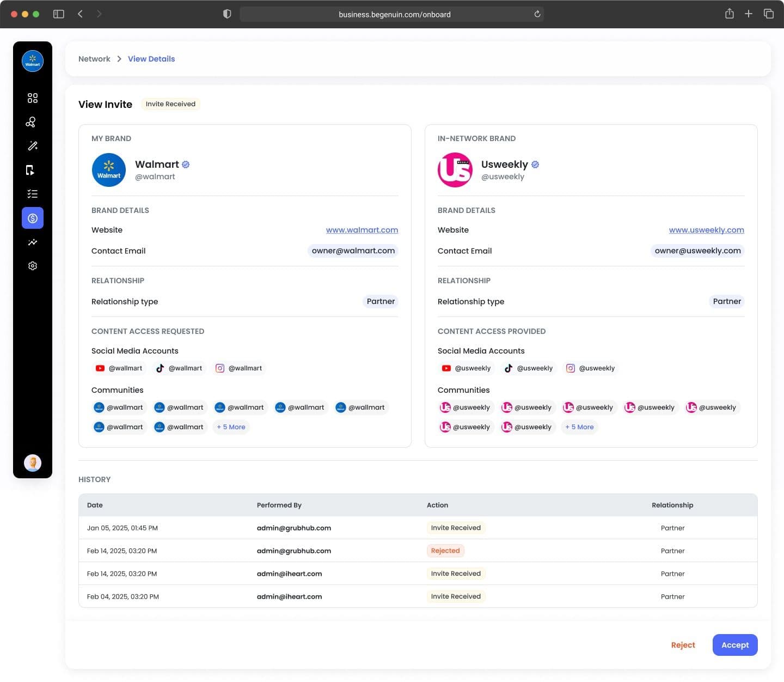
Task: Click the browser share icon
Action: [x=730, y=14]
